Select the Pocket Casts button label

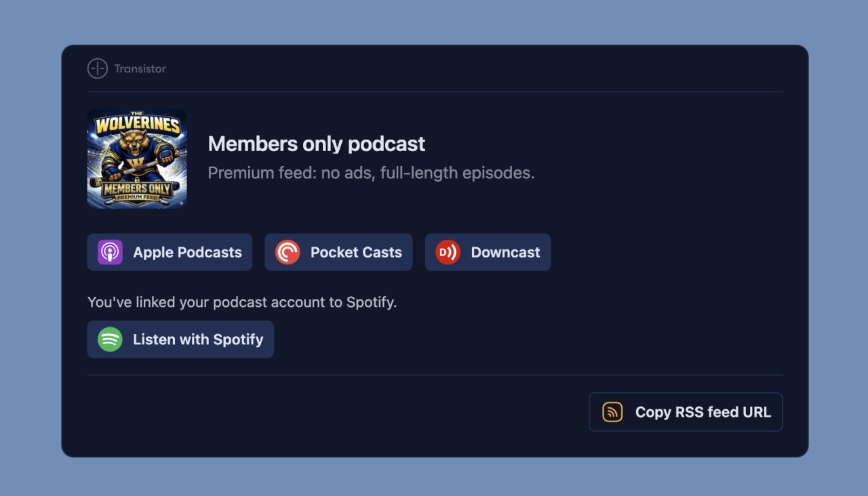point(355,252)
